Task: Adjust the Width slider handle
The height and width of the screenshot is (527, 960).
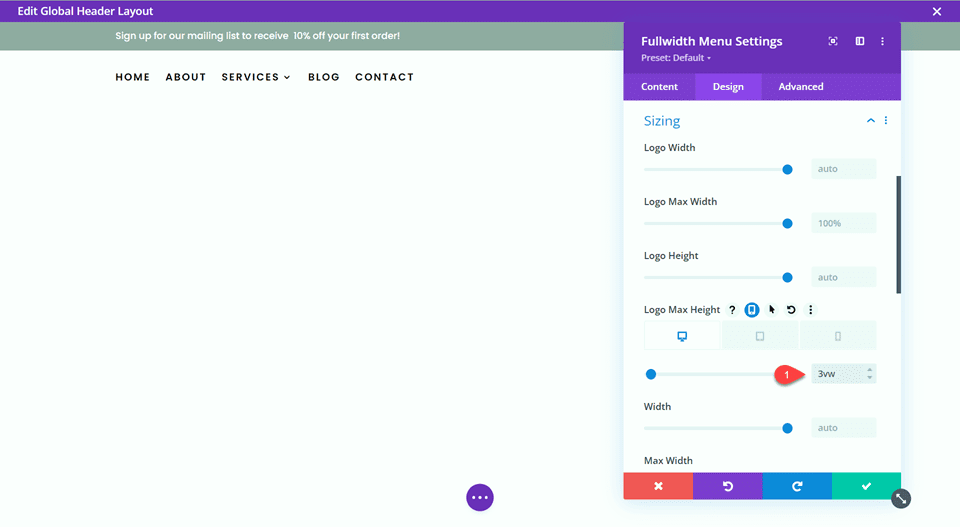Action: [787, 428]
